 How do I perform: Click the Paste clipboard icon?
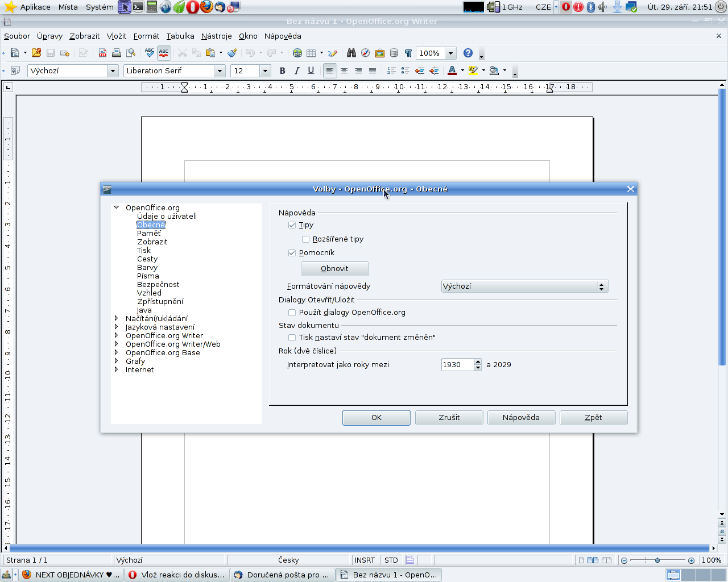pos(210,53)
